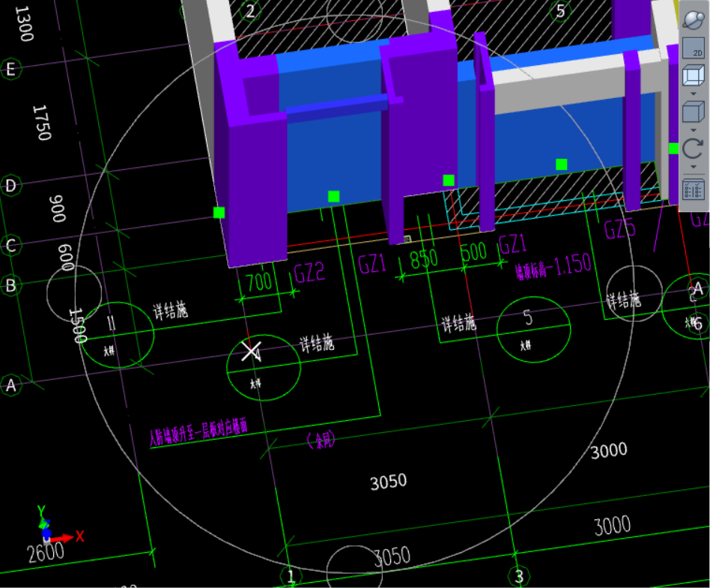Screen dimensions: 710x588
Task: Open the display settings checklist icon
Action: (x=694, y=190)
